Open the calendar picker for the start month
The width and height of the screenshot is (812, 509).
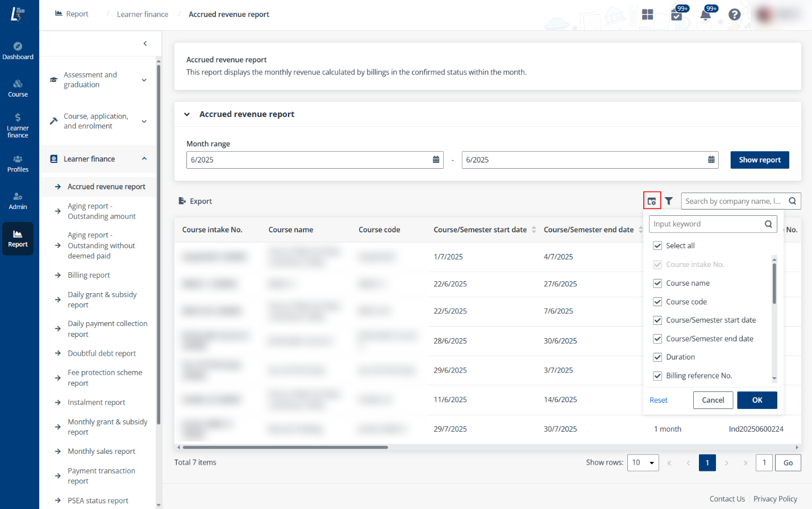[x=436, y=160]
